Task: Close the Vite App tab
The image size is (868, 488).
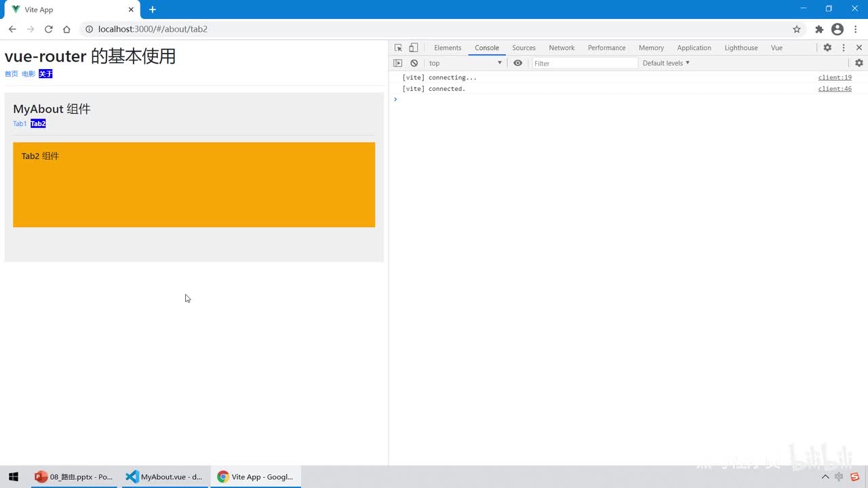Action: 131,9
